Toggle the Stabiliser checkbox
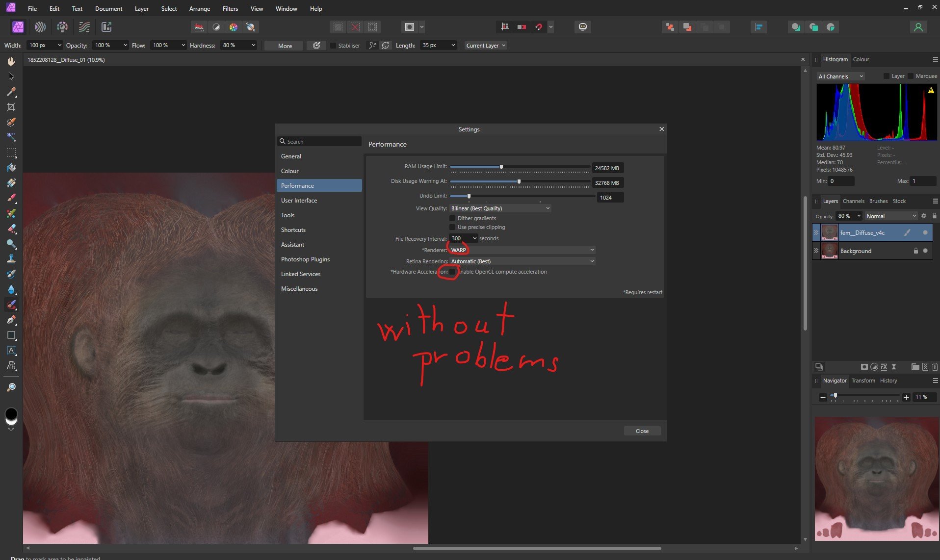 pos(334,46)
